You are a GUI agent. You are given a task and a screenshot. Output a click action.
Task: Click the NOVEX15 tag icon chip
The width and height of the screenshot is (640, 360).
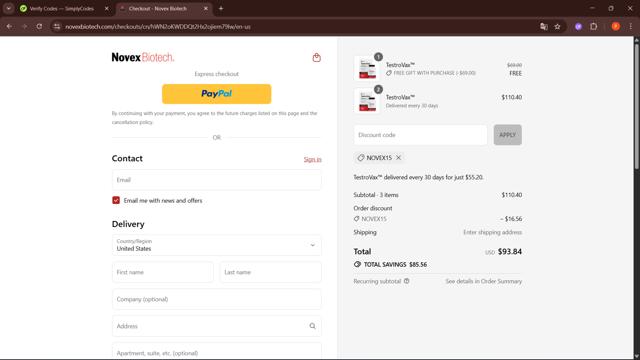coord(361,158)
